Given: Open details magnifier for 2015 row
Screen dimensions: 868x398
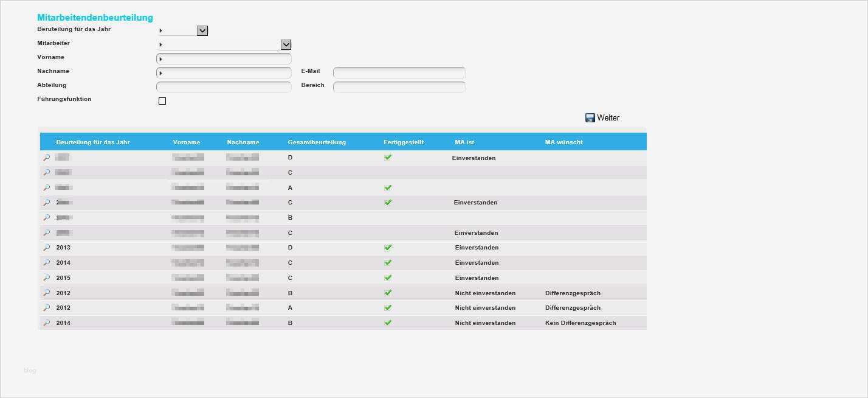Looking at the screenshot, I should (46, 278).
